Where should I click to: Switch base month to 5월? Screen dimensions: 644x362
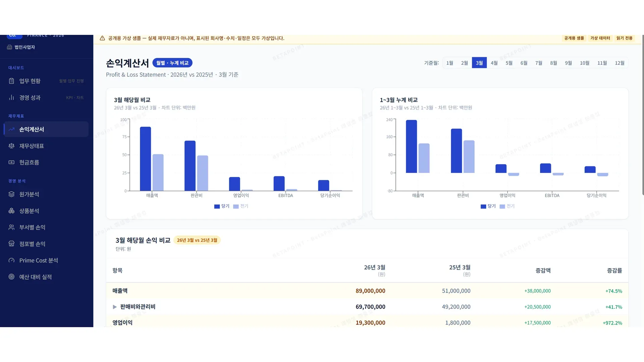point(509,63)
